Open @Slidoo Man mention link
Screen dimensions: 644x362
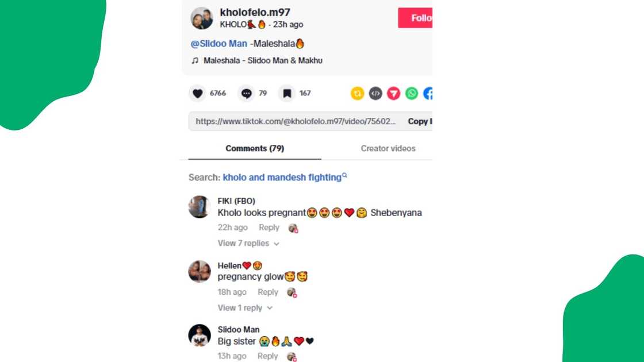tap(219, 44)
